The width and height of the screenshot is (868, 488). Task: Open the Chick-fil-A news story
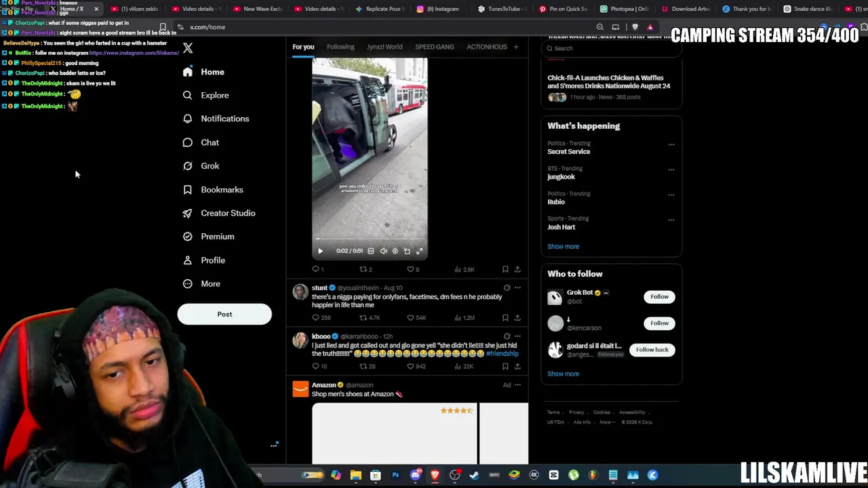[x=611, y=87]
